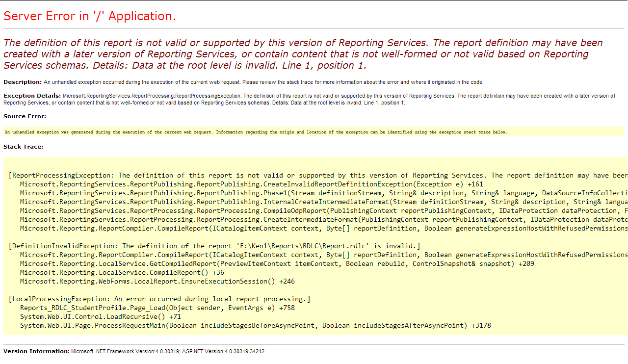Click the InternalCreateIntermediateFormat stack line
Viewport: 628px width, 364px height.
pyautogui.click(x=324, y=202)
